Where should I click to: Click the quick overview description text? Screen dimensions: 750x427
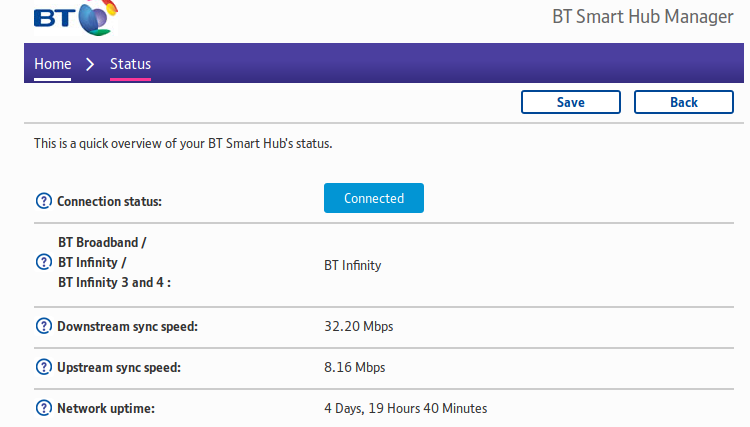coord(183,144)
